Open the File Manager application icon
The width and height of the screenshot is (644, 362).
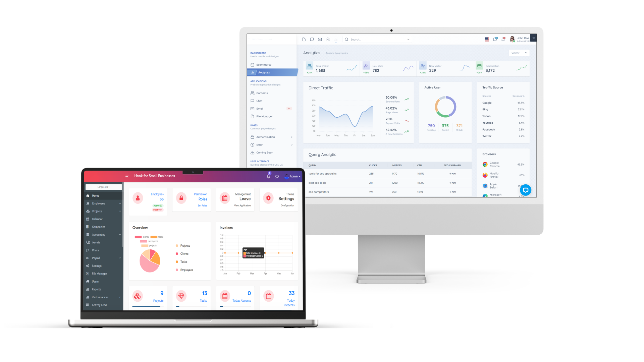pyautogui.click(x=265, y=116)
